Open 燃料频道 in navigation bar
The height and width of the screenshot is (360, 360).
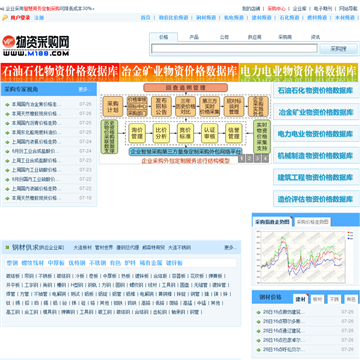(x=317, y=18)
